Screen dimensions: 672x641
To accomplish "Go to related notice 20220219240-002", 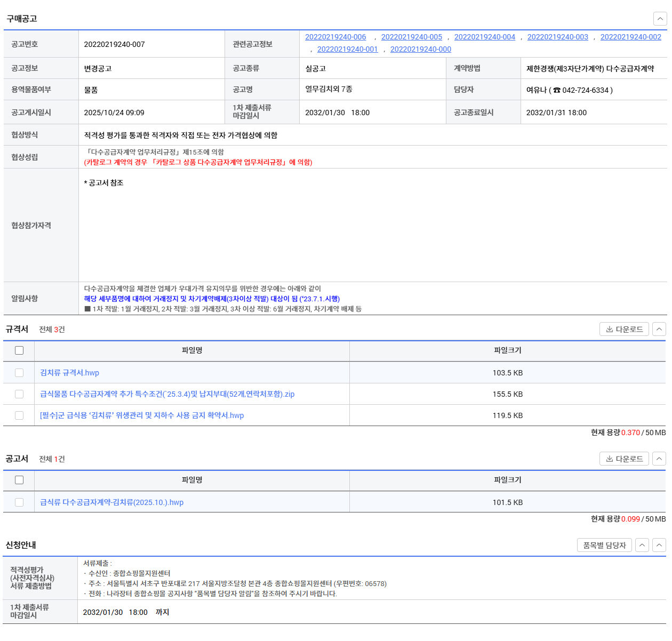I will [630, 37].
